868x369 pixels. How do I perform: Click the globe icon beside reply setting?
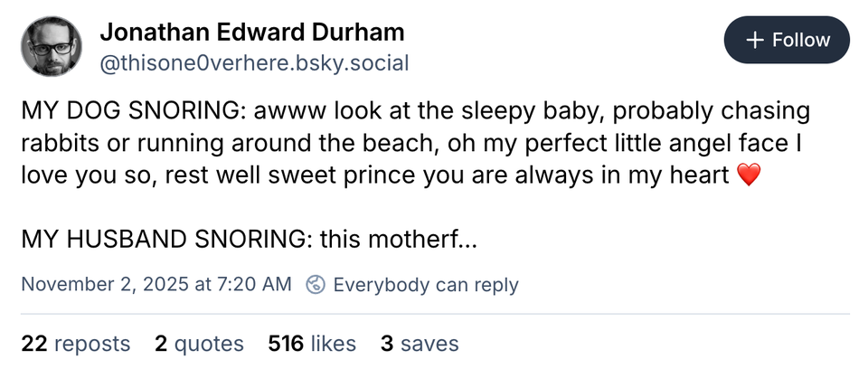[x=316, y=285]
